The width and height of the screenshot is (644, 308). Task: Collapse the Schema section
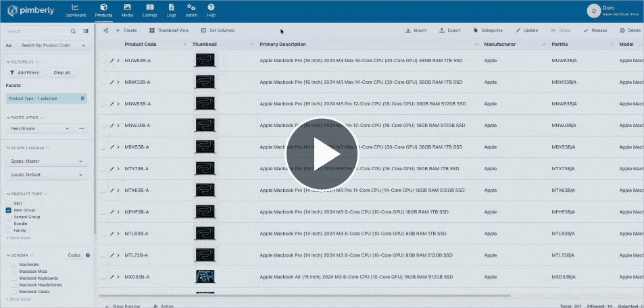click(8, 255)
